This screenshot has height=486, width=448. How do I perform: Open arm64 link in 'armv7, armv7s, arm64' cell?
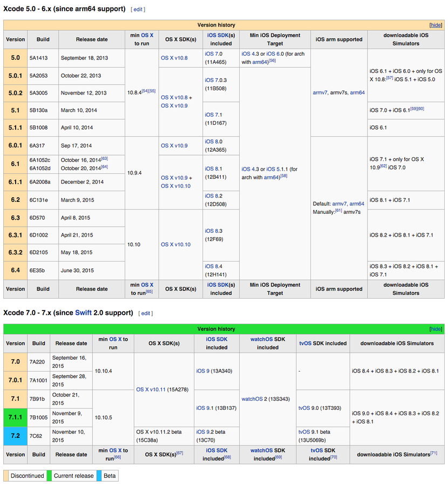pyautogui.click(x=357, y=93)
